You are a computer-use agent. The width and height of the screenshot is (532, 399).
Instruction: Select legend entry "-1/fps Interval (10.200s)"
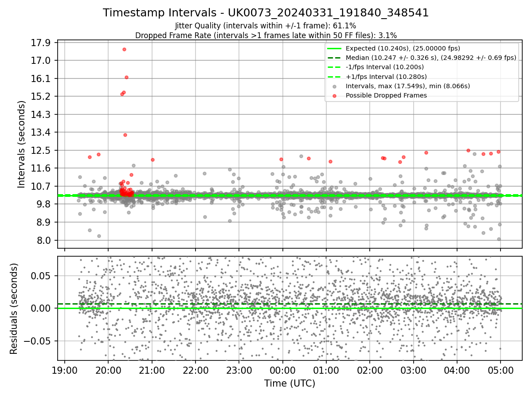pyautogui.click(x=385, y=67)
